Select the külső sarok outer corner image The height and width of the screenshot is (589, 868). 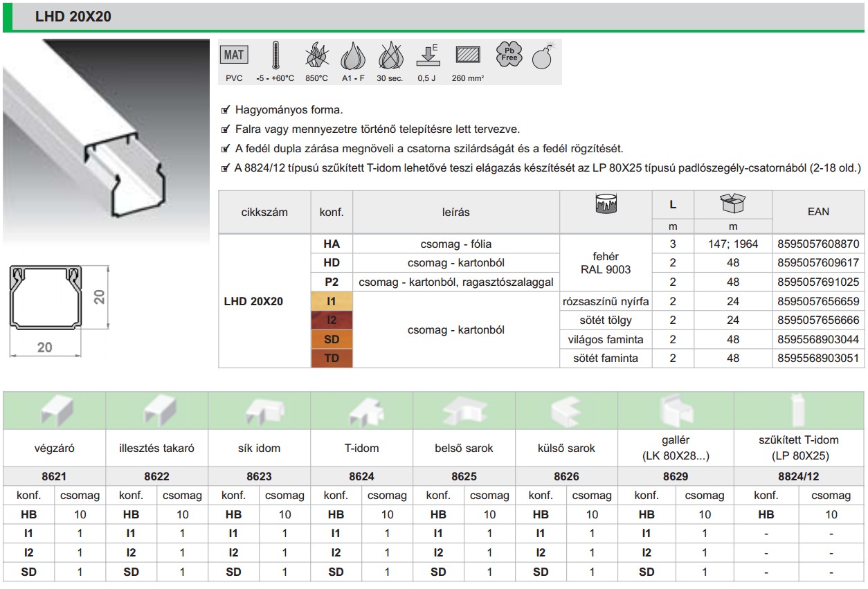tap(567, 411)
